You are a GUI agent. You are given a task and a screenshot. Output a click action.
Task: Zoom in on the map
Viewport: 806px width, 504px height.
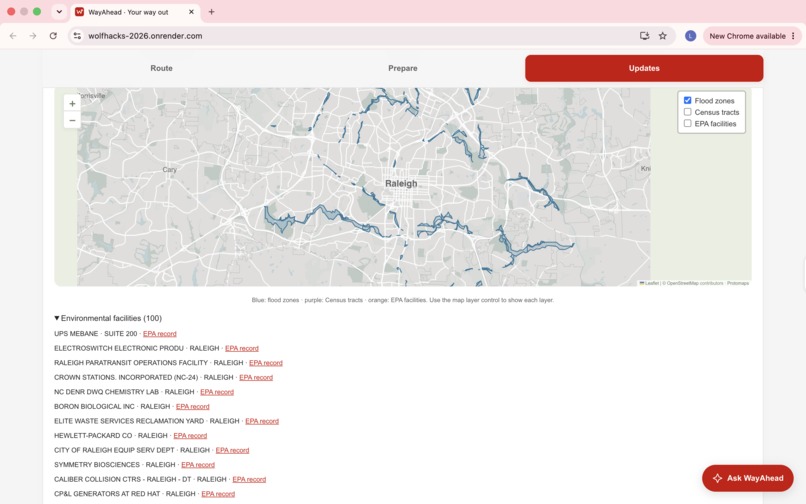pyautogui.click(x=72, y=103)
